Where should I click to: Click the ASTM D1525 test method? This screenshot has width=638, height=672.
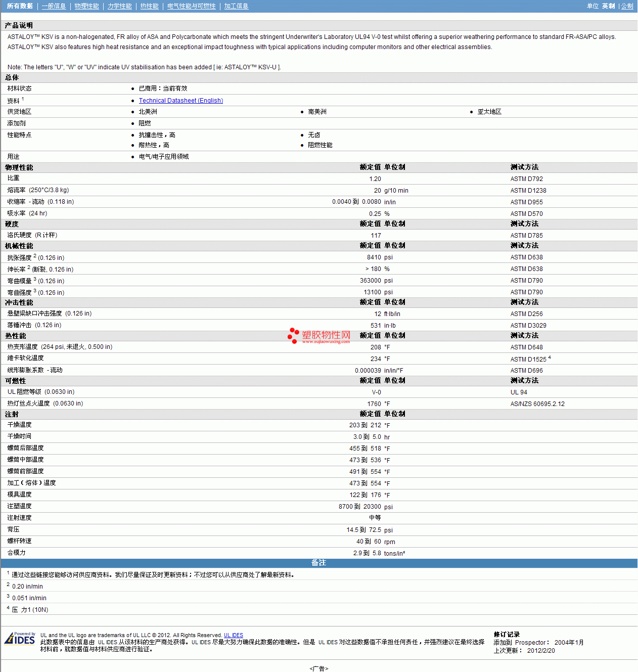[528, 360]
